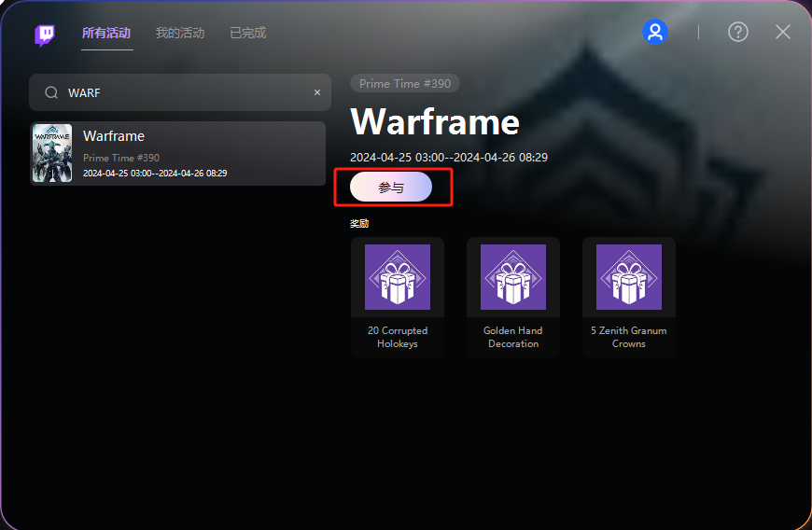The image size is (812, 530).
Task: Click the Warframe game cover thumbnail
Action: (x=52, y=153)
